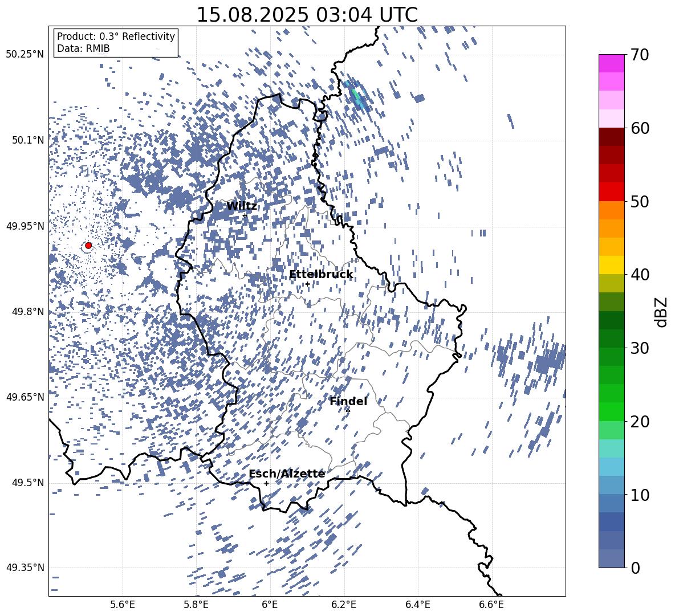Image resolution: width=675 pixels, height=616 pixels.
Task: Click the 20 value on colorbar
Action: point(640,422)
